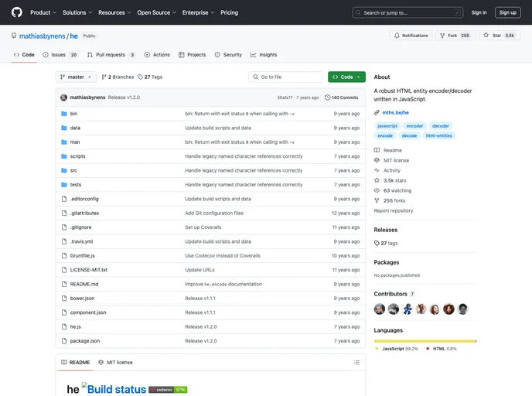Click the Gruntfile.js file icon

pos(64,255)
